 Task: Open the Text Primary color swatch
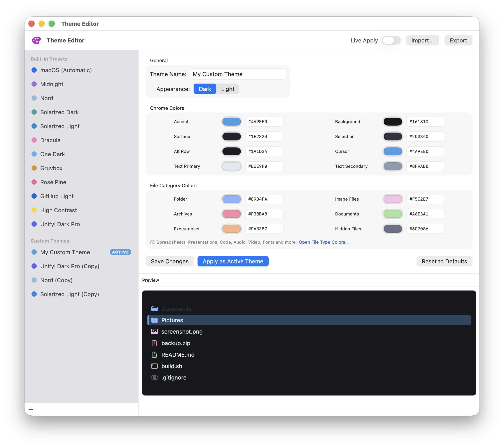click(231, 166)
